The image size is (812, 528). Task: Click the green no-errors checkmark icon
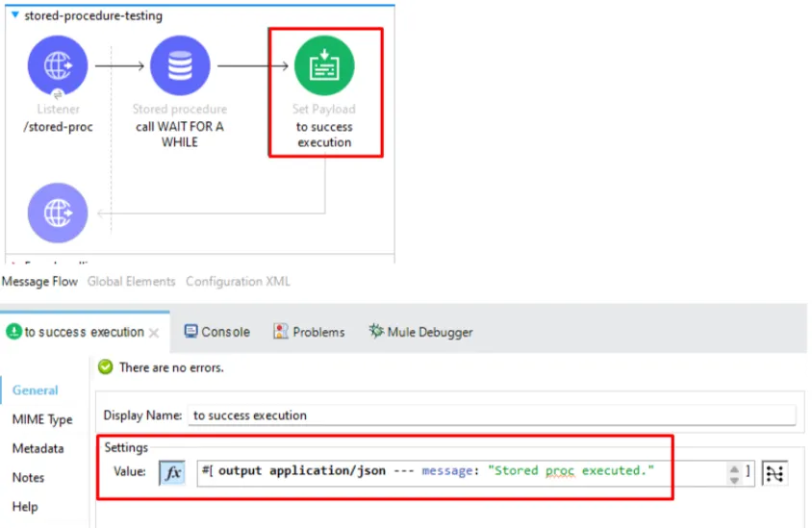point(106,367)
